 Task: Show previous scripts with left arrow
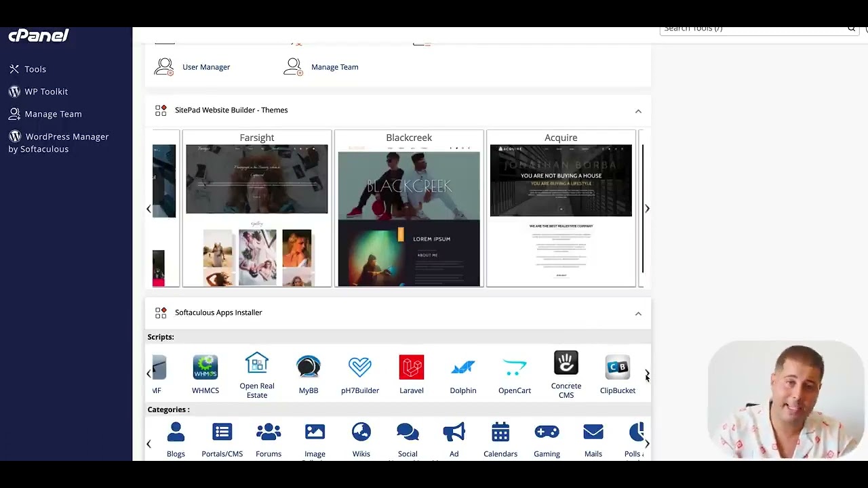(149, 373)
